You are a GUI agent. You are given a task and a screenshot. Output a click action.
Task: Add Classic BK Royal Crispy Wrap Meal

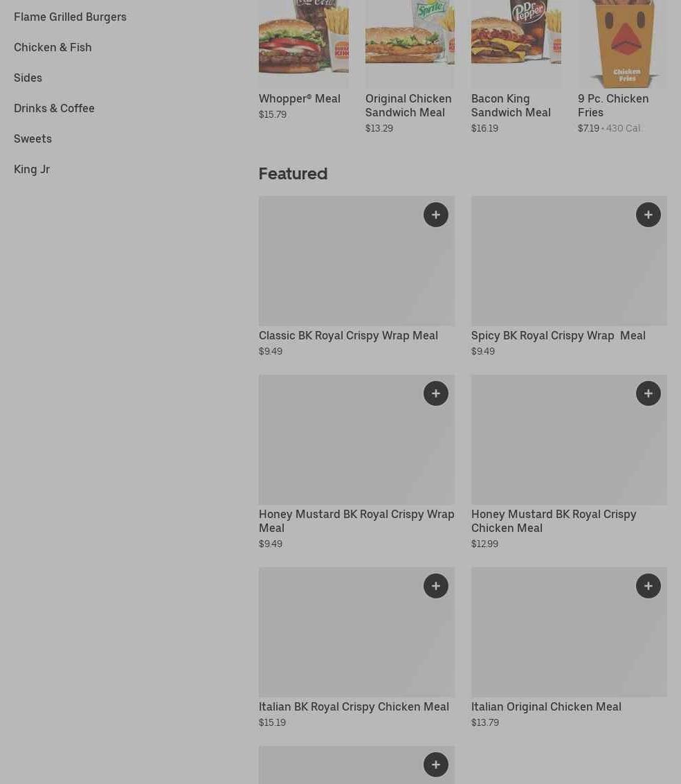(x=436, y=215)
